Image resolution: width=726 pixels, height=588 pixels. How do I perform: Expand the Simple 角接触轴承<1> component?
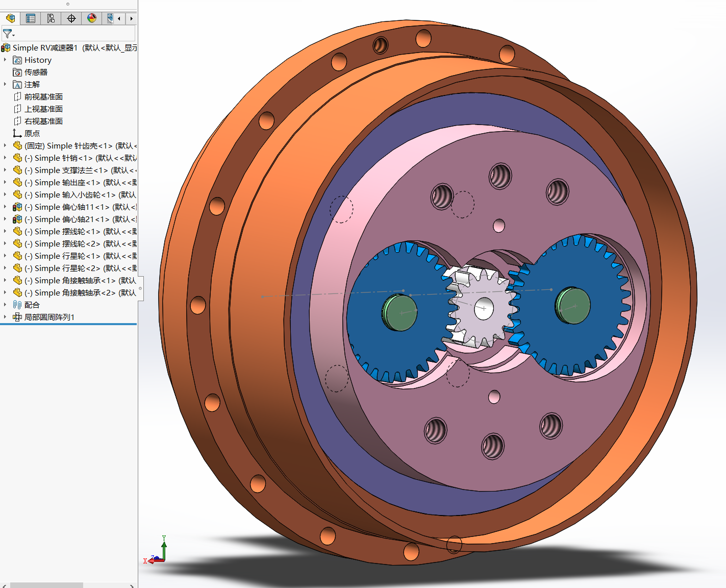click(x=5, y=280)
